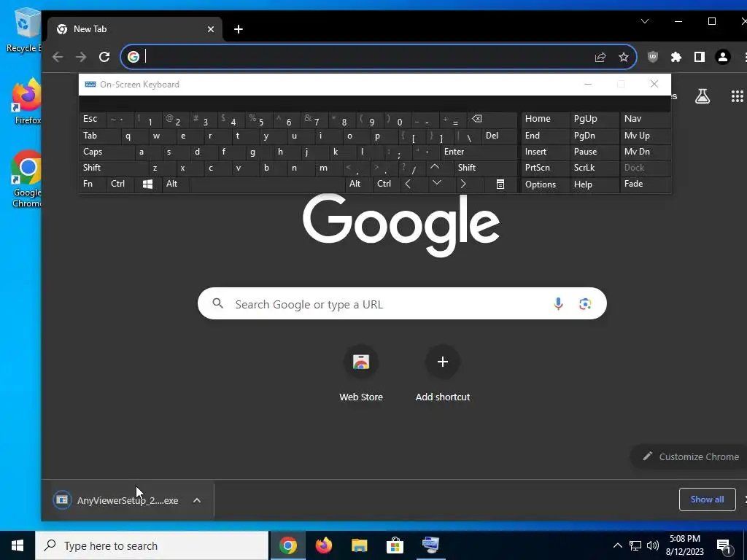Open Chrome side panel icon
This screenshot has height=560, width=747.
pyautogui.click(x=700, y=57)
